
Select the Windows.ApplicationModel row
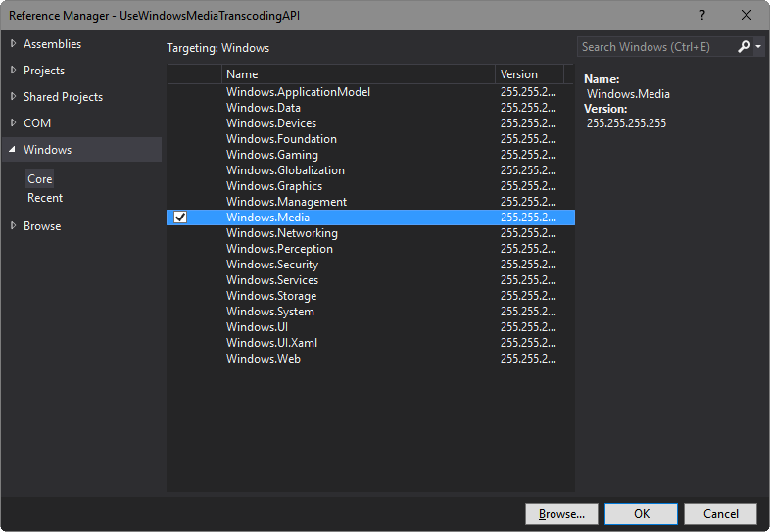tap(370, 92)
